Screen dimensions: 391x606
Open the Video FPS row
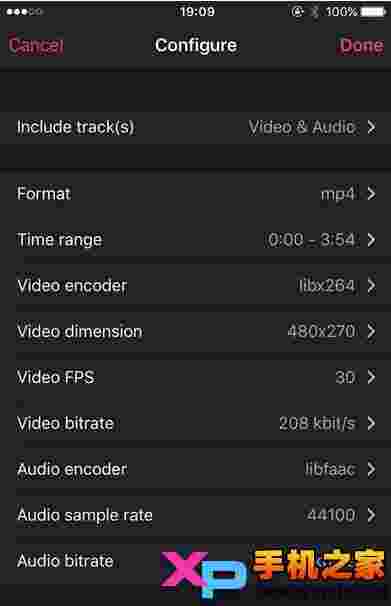(196, 377)
